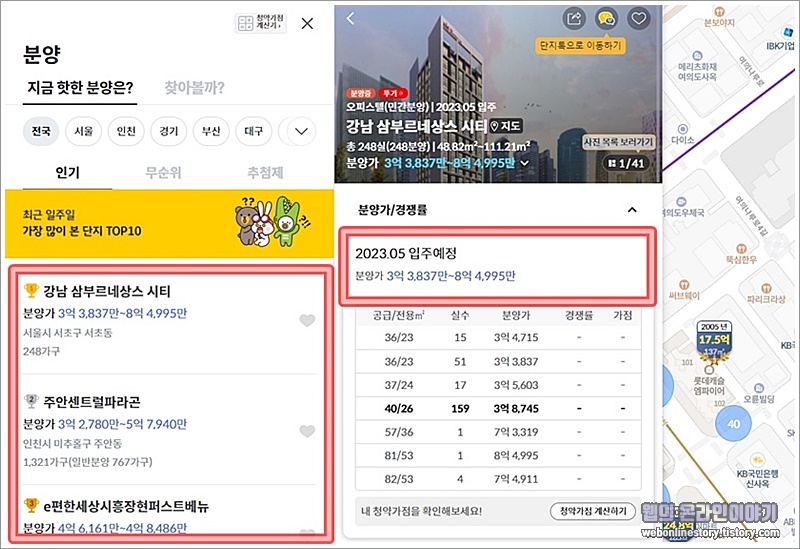Close the 분양 panel with X
Screen dimensions: 800x549
(307, 23)
